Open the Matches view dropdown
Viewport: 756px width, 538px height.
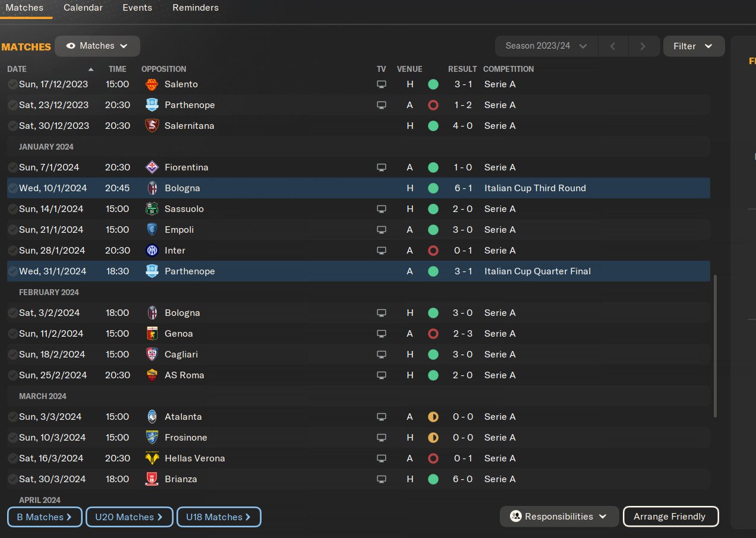point(97,46)
